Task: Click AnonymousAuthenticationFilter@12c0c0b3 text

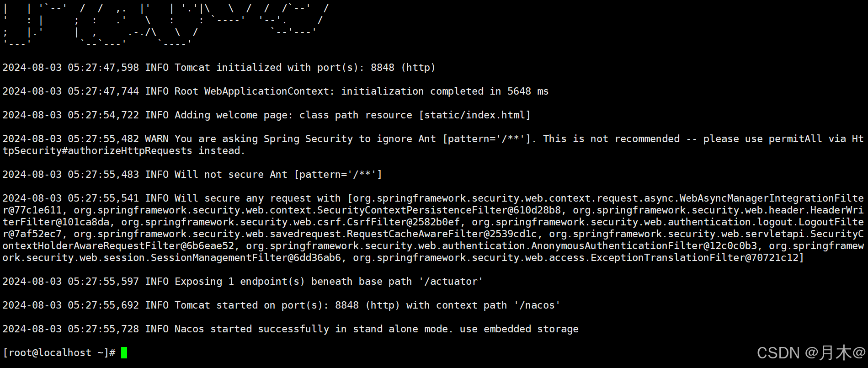Action: coord(644,246)
